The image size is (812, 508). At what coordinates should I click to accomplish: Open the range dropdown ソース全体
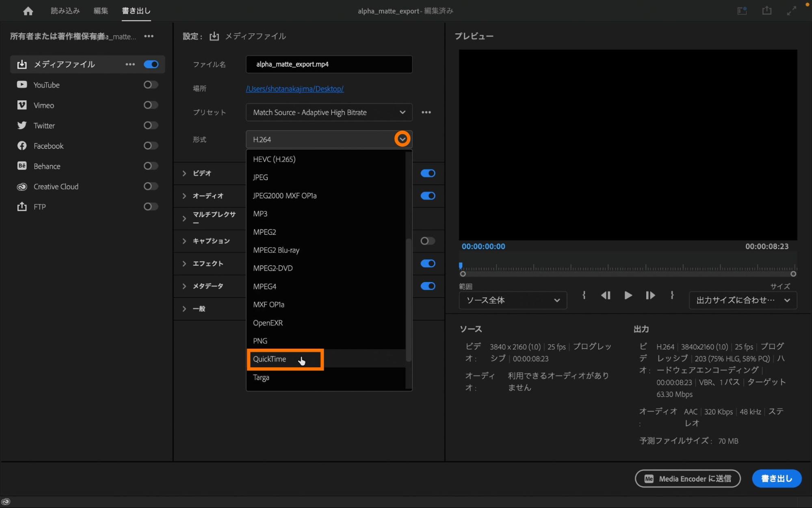pos(512,300)
